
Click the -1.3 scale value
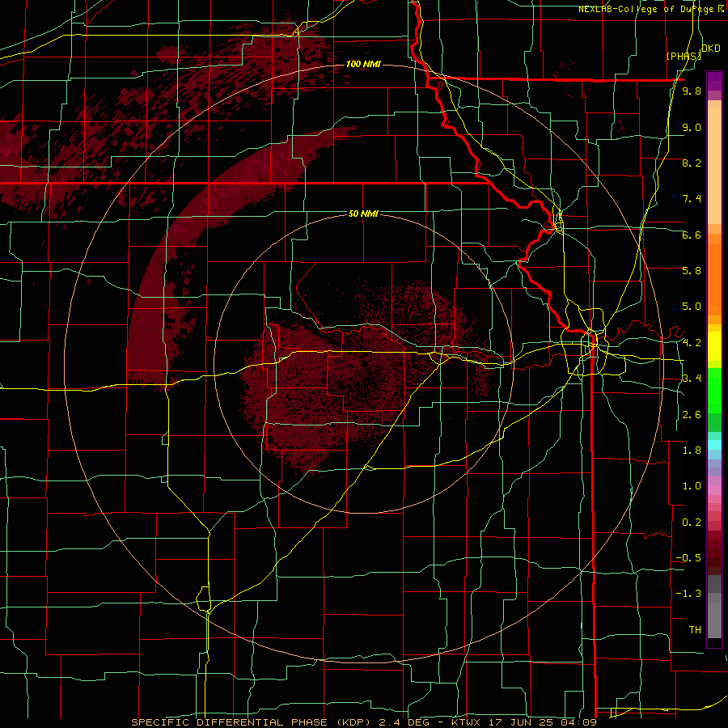click(688, 594)
